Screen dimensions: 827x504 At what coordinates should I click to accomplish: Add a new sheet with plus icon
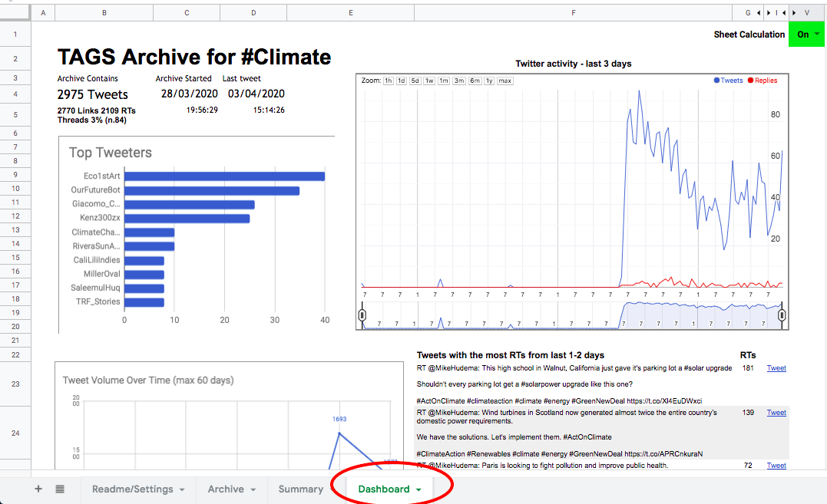(x=38, y=489)
